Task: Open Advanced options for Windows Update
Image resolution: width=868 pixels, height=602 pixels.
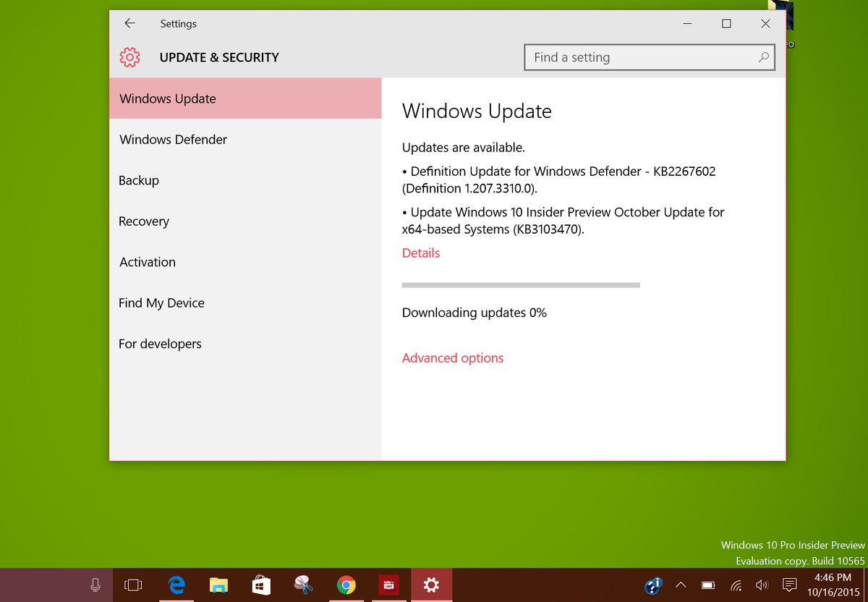Action: pos(453,357)
